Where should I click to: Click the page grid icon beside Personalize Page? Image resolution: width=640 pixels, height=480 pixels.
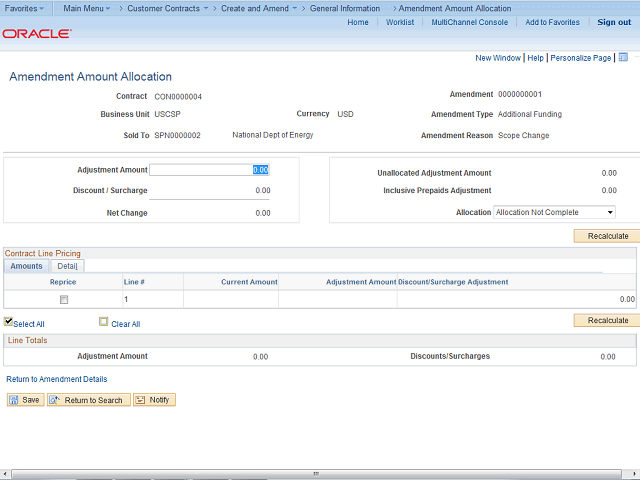coord(623,58)
